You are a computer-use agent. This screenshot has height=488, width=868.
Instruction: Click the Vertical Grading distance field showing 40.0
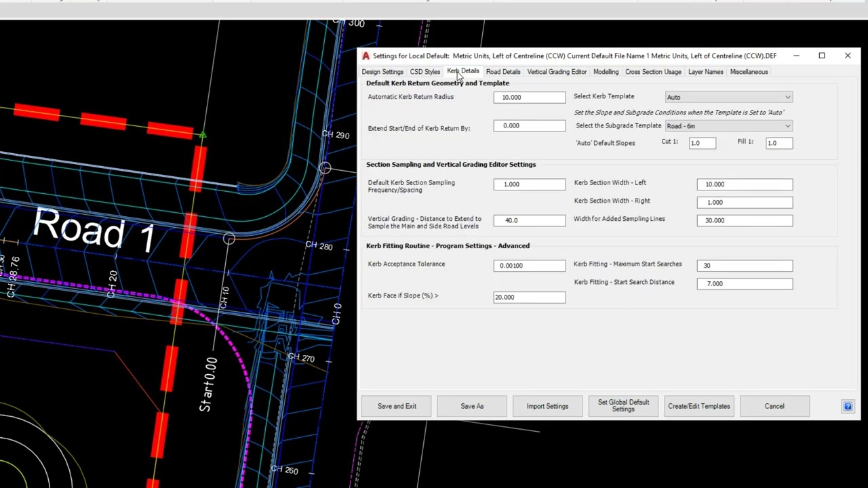pyautogui.click(x=530, y=220)
